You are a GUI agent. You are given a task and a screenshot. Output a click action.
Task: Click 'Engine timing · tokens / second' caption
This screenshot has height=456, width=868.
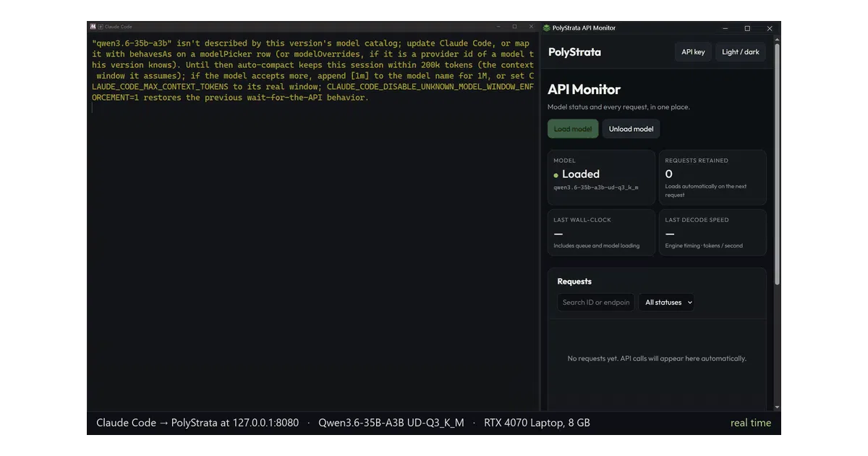click(704, 246)
